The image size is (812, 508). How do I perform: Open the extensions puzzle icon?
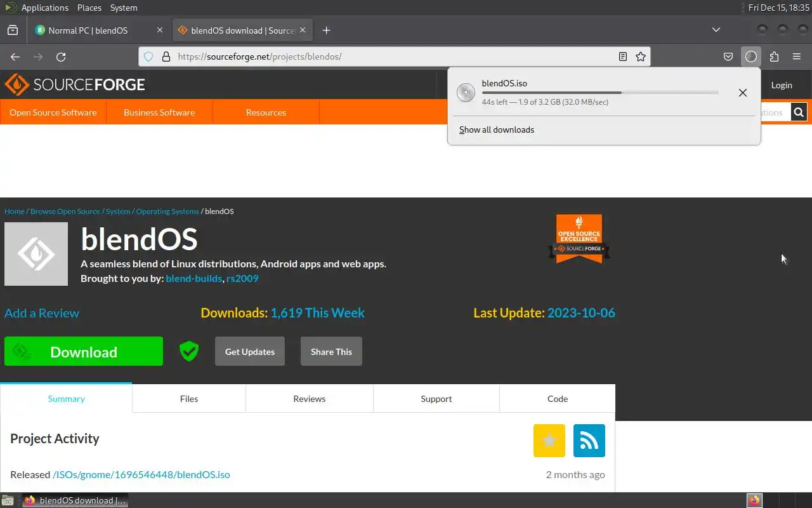tap(774, 57)
